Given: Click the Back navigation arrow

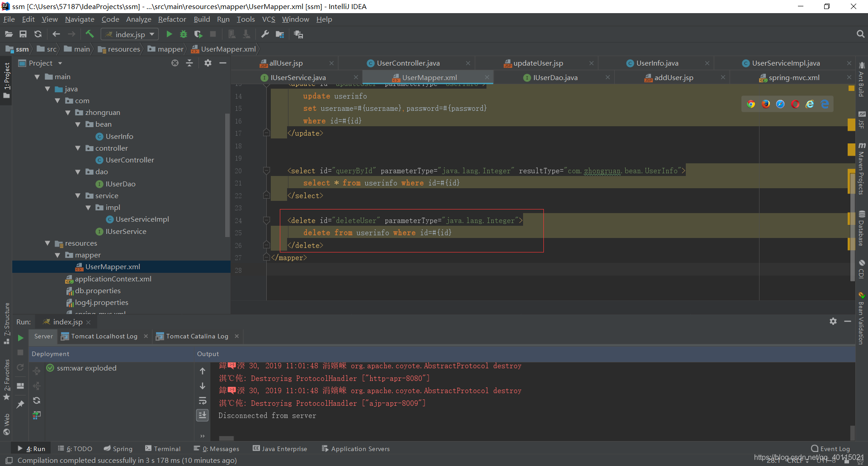Looking at the screenshot, I should point(56,34).
